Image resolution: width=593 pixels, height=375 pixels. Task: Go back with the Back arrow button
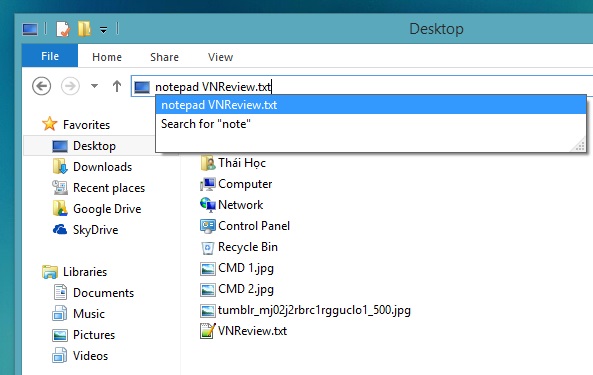(42, 86)
